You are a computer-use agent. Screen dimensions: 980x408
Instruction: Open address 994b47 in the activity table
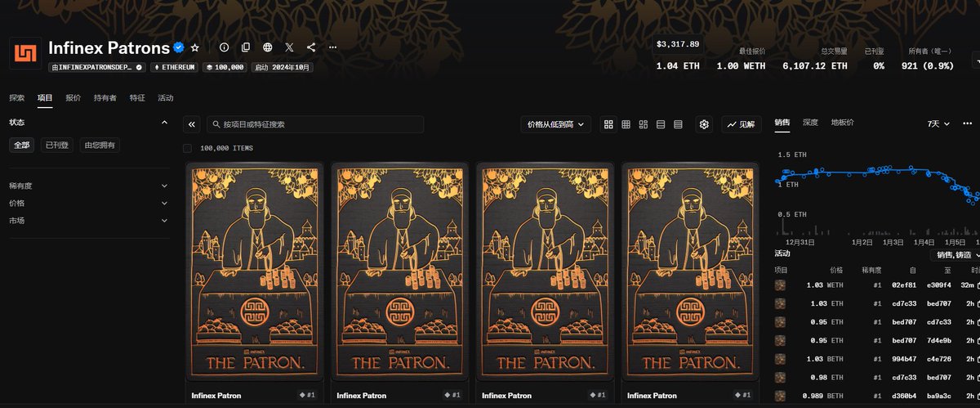903,361
